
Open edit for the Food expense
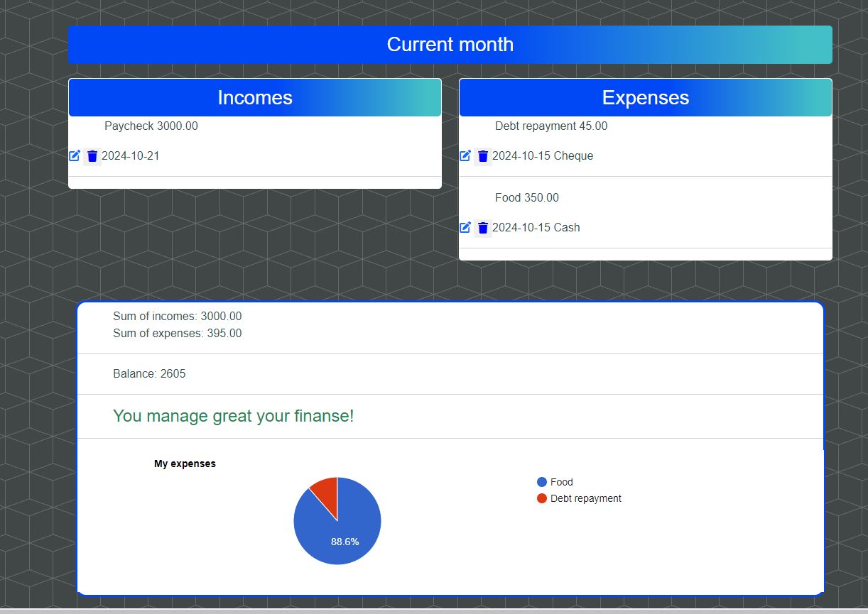(x=465, y=227)
